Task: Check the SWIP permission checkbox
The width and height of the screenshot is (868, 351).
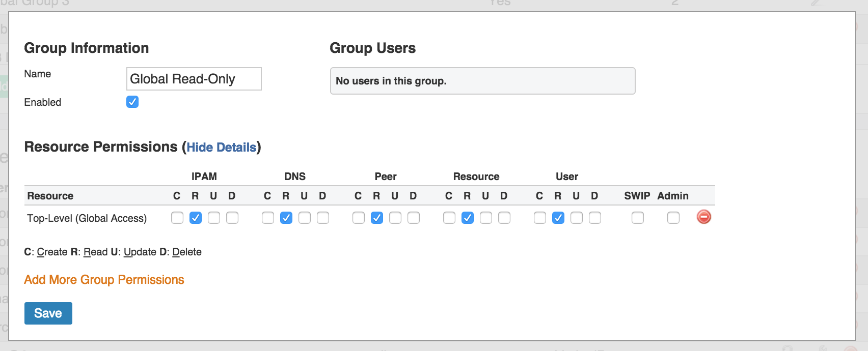Action: pyautogui.click(x=638, y=218)
